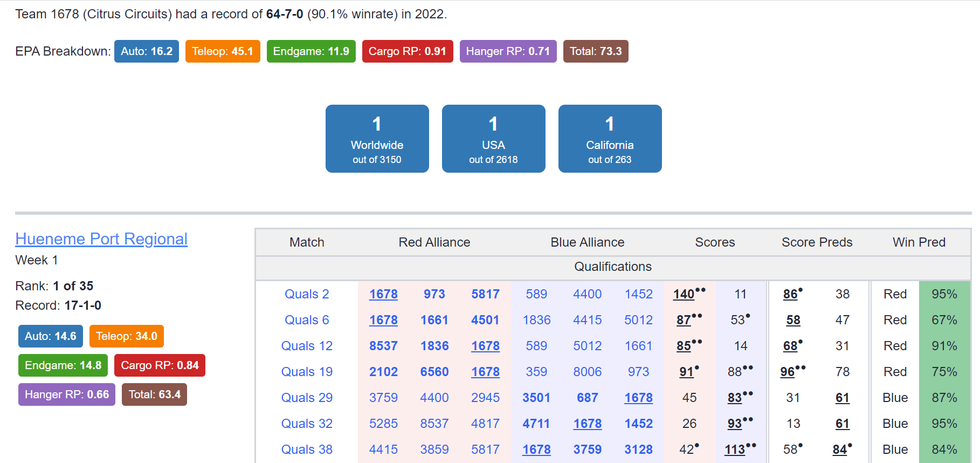980x463 pixels.
Task: Click the Teleop: 45.1 orange badge
Action: [223, 51]
